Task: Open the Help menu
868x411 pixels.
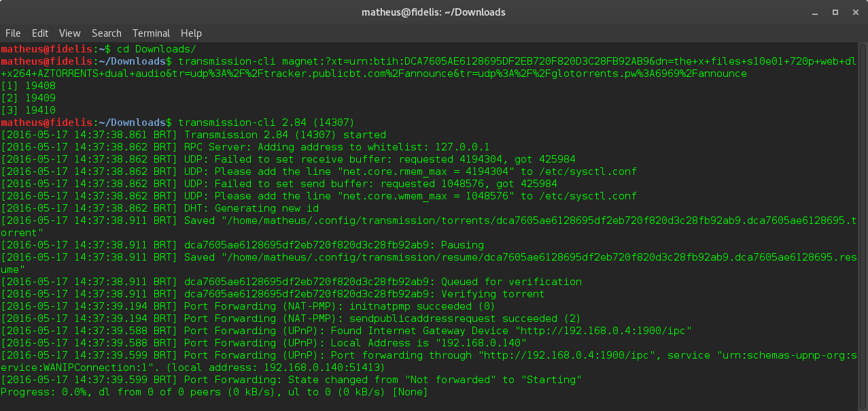Action: [191, 33]
